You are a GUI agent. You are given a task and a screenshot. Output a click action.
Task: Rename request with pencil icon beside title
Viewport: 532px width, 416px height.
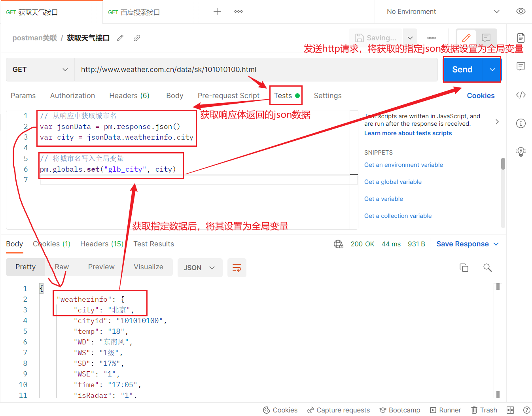pos(120,38)
